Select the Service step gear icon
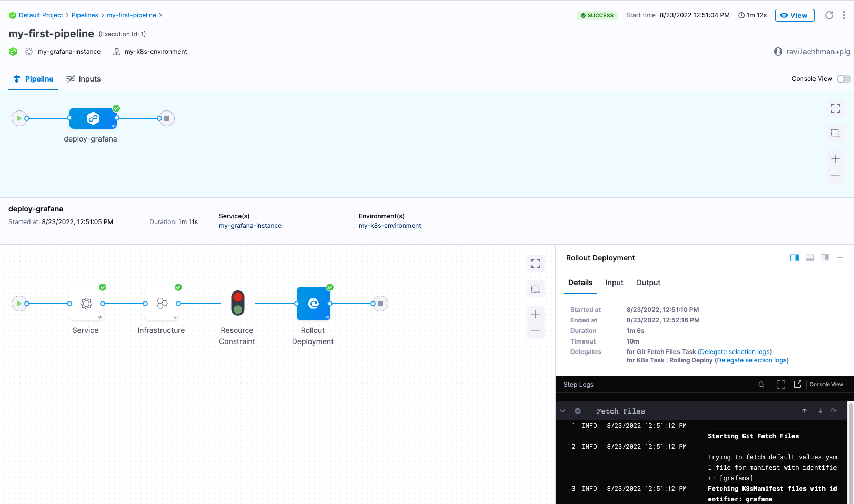Image resolution: width=854 pixels, height=504 pixels. click(x=86, y=304)
